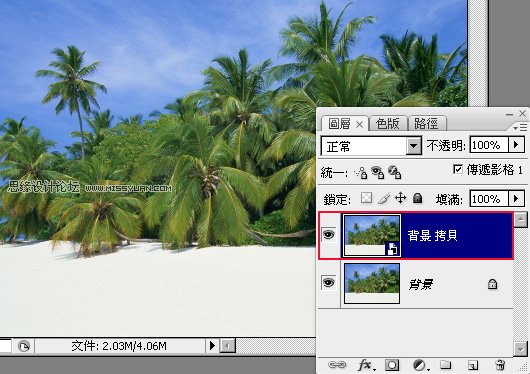The width and height of the screenshot is (530, 374).
Task: Create a new layer
Action: pyautogui.click(x=473, y=365)
